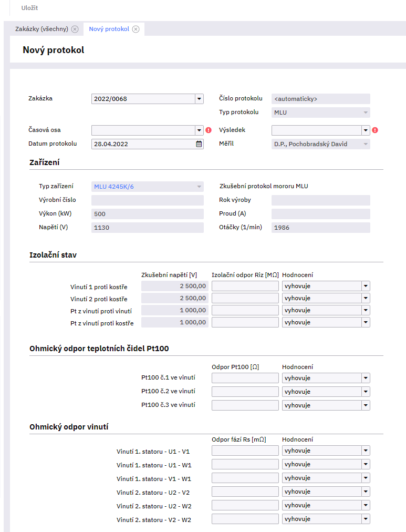Expand the Zakázka dropdown
This screenshot has width=406, height=532.
199,99
